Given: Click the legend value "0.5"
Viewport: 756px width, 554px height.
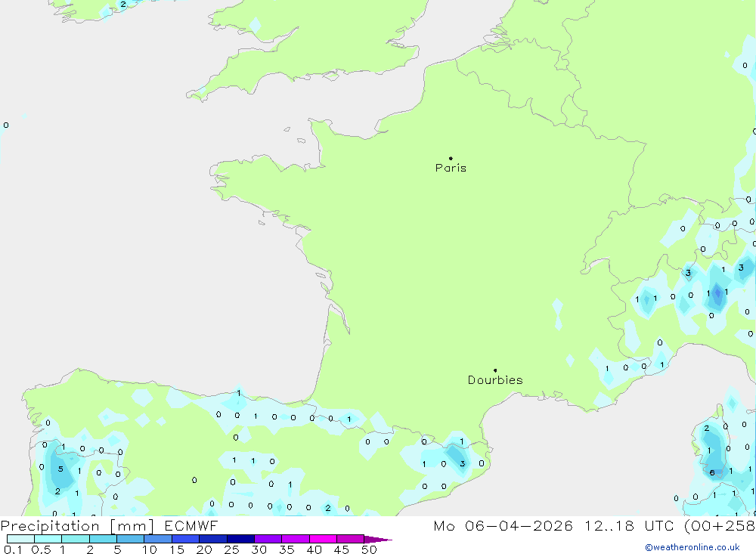Looking at the screenshot, I should pyautogui.click(x=42, y=549).
